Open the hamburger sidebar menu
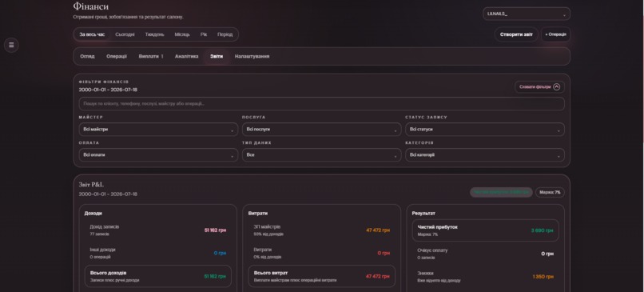The height and width of the screenshot is (292, 644). click(x=11, y=45)
